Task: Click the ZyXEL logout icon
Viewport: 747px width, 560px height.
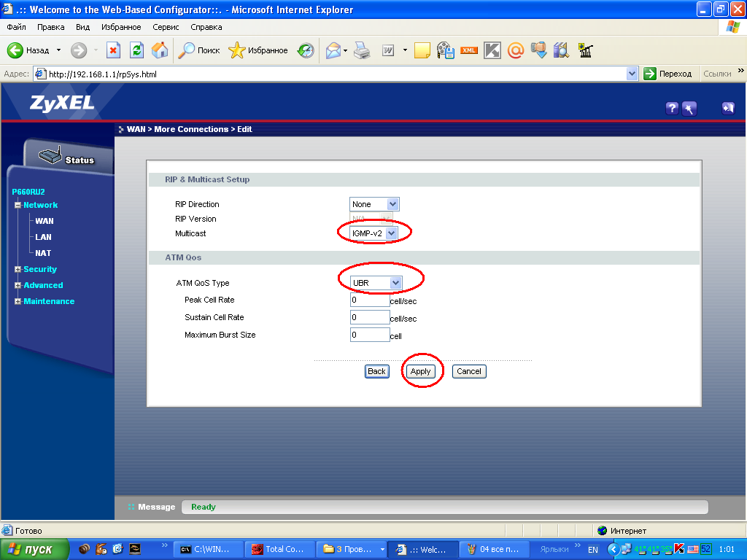Action: (x=727, y=108)
